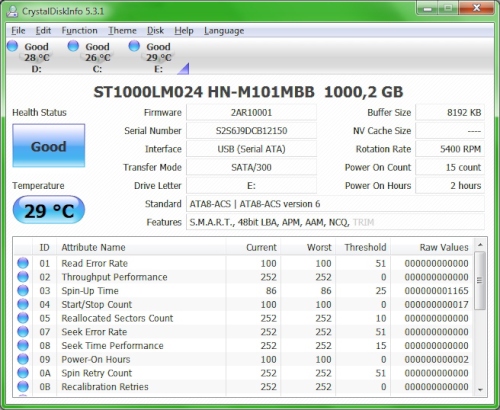Select the Seek Time Performance attribute
The width and height of the screenshot is (500, 410).
(112, 346)
